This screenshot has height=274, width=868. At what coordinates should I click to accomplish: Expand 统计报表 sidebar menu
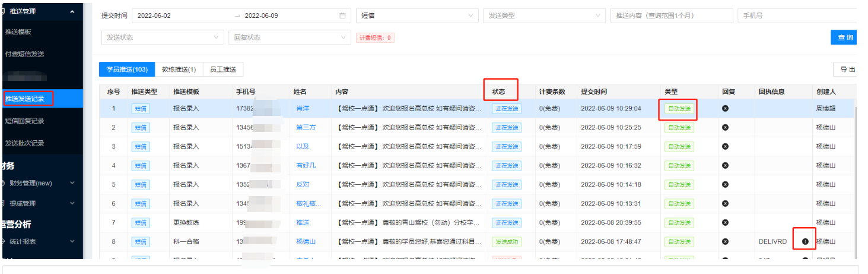pos(42,241)
